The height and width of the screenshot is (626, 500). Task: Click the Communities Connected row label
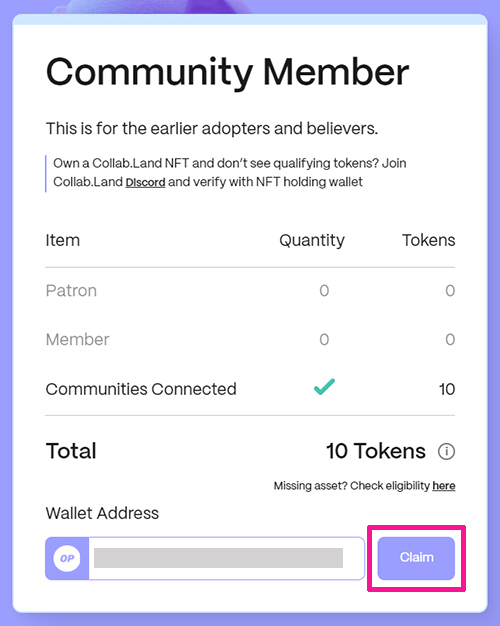pos(141,389)
